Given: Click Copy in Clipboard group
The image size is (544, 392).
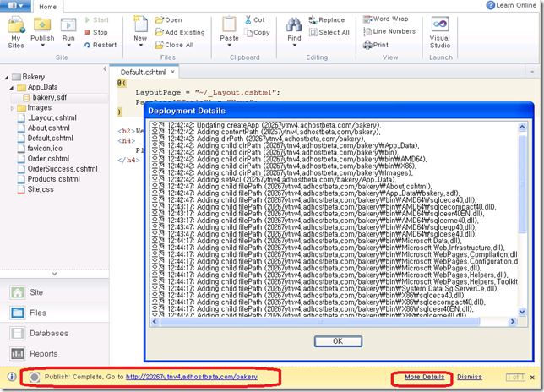Looking at the screenshot, I should coord(257,33).
